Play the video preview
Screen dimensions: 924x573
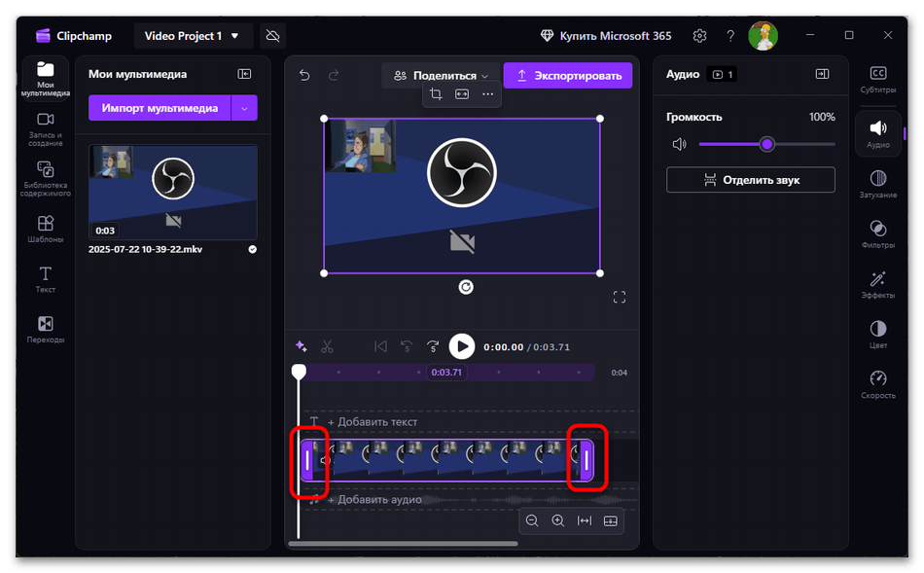click(x=462, y=346)
